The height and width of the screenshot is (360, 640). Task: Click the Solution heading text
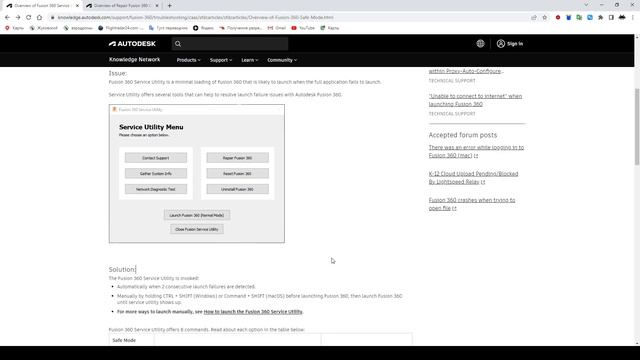pos(122,269)
